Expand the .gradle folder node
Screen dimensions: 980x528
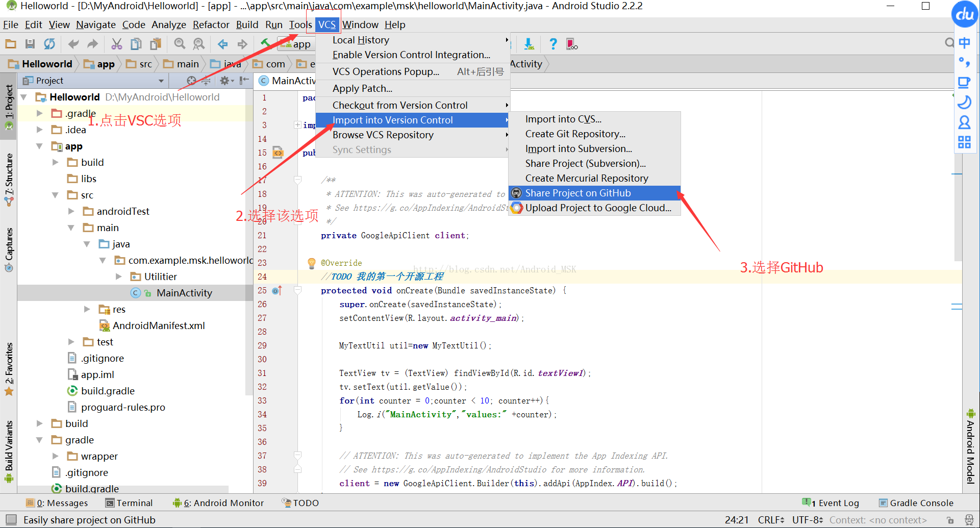(40, 113)
